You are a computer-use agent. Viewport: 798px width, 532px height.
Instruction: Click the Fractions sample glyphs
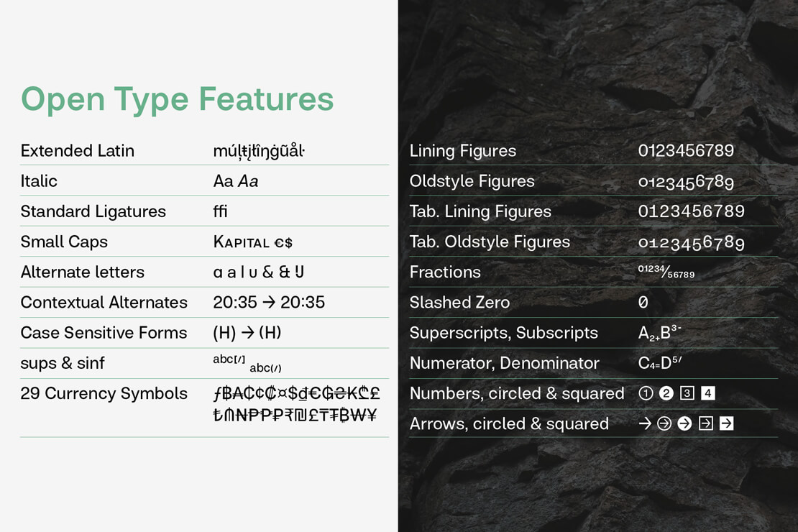point(666,272)
